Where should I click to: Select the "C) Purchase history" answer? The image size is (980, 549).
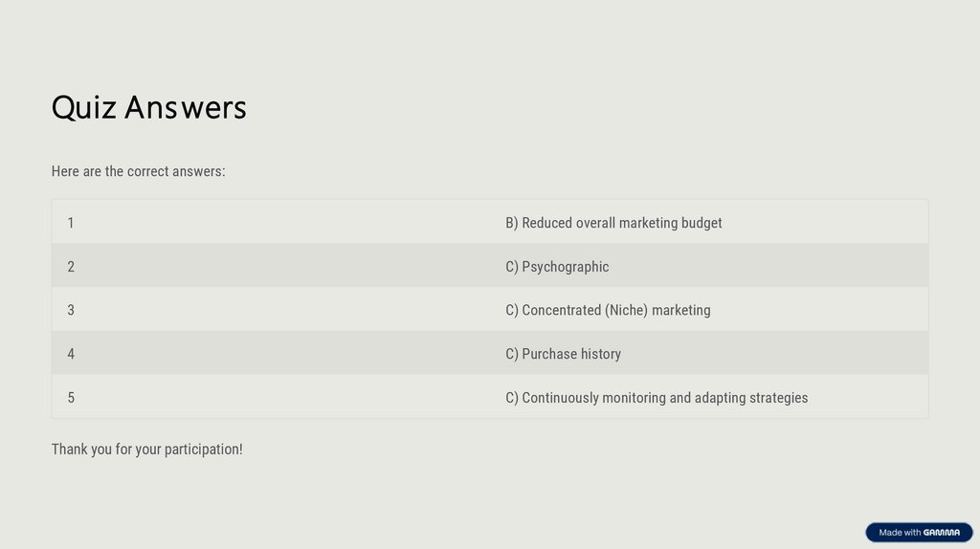(x=563, y=354)
